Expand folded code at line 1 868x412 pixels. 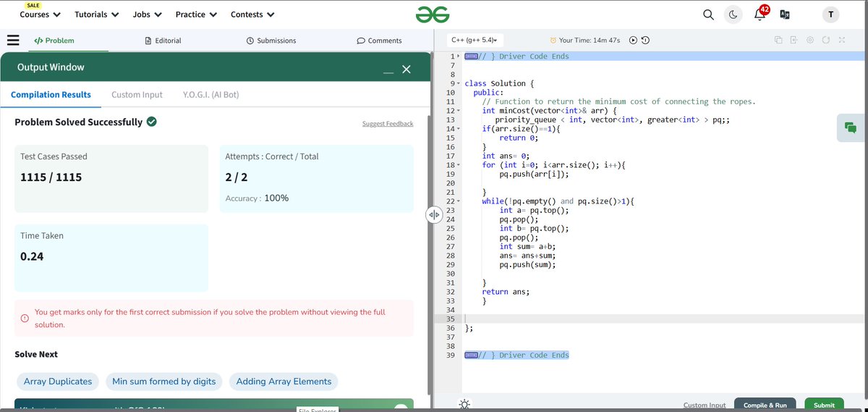pyautogui.click(x=458, y=56)
